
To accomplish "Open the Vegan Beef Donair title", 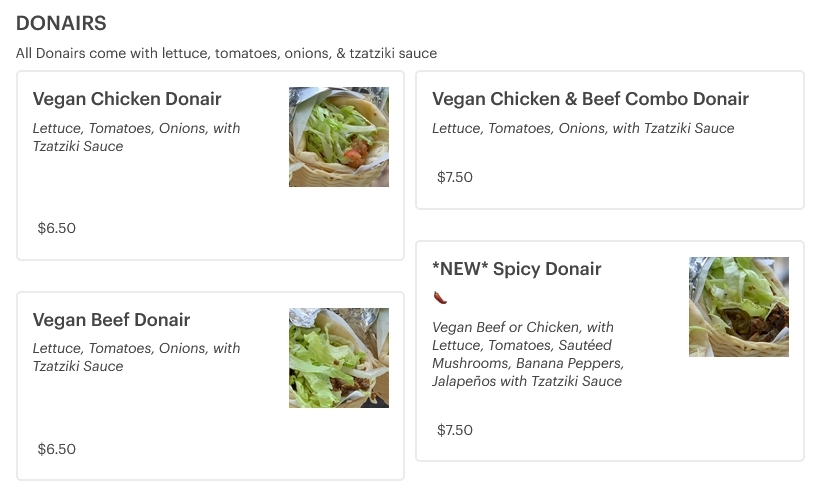I will (x=111, y=320).
